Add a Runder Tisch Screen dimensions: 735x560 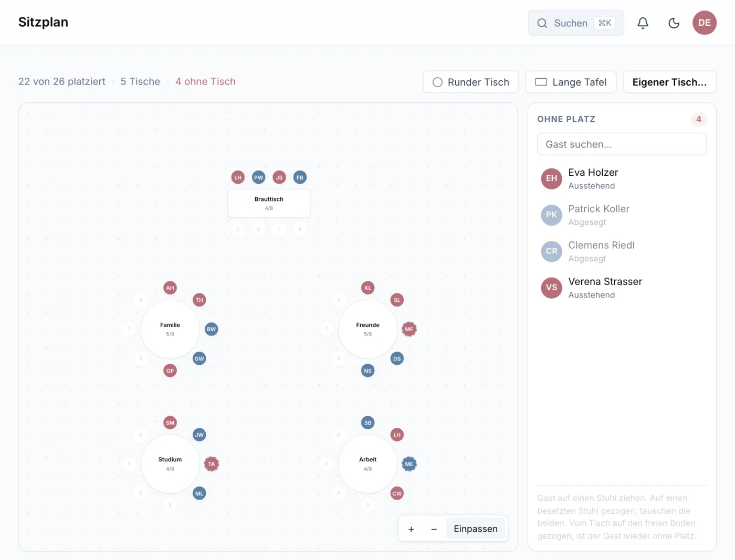471,82
